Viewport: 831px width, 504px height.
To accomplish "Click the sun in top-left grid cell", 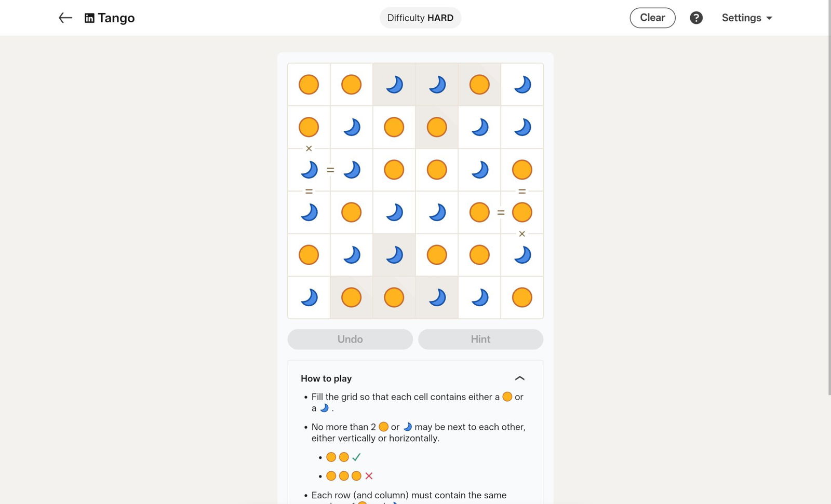I will click(x=309, y=85).
